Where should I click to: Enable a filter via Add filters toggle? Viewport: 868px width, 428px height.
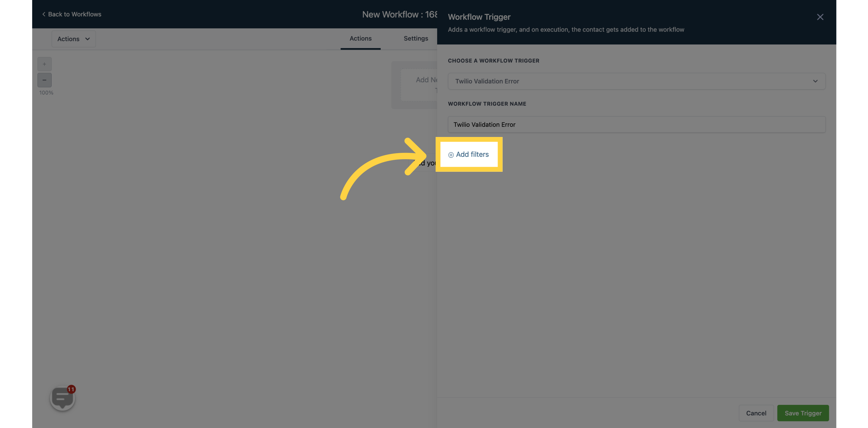(x=469, y=154)
